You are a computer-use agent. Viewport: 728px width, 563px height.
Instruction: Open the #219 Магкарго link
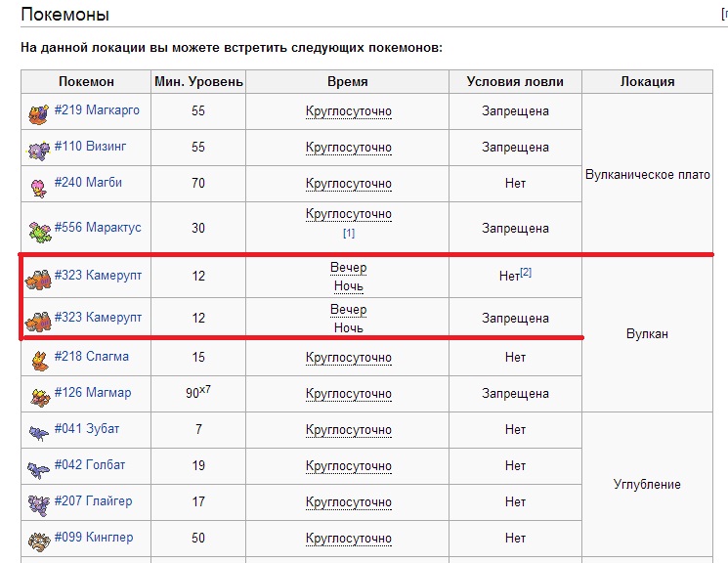pos(97,110)
